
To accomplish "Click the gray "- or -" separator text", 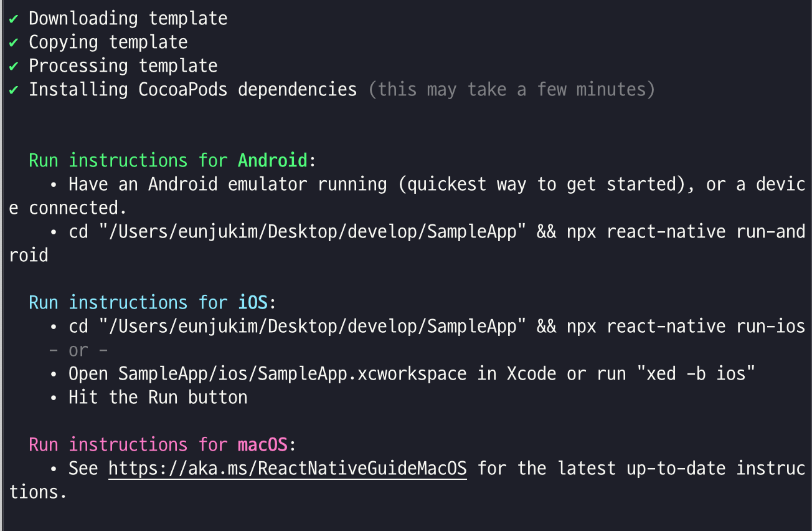I will (78, 350).
